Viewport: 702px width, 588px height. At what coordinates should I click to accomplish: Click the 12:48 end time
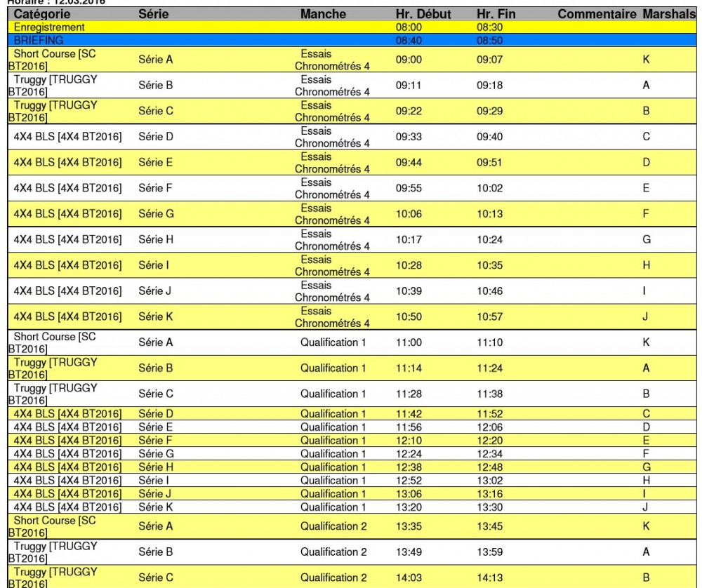(x=490, y=467)
